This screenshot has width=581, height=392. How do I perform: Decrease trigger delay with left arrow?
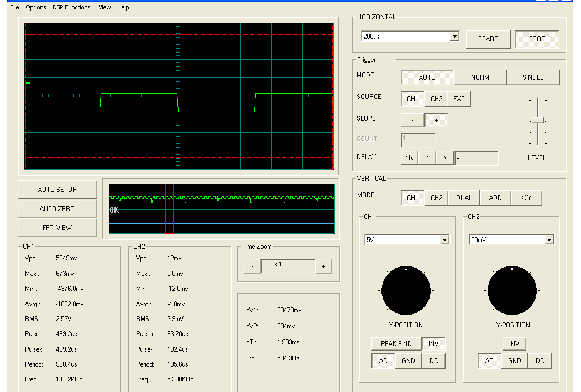click(427, 158)
